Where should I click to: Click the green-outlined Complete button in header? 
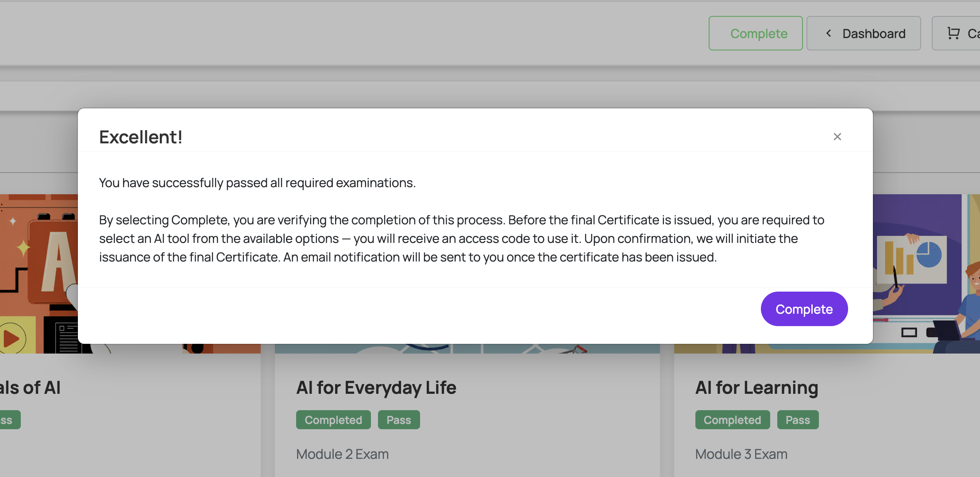(x=755, y=33)
